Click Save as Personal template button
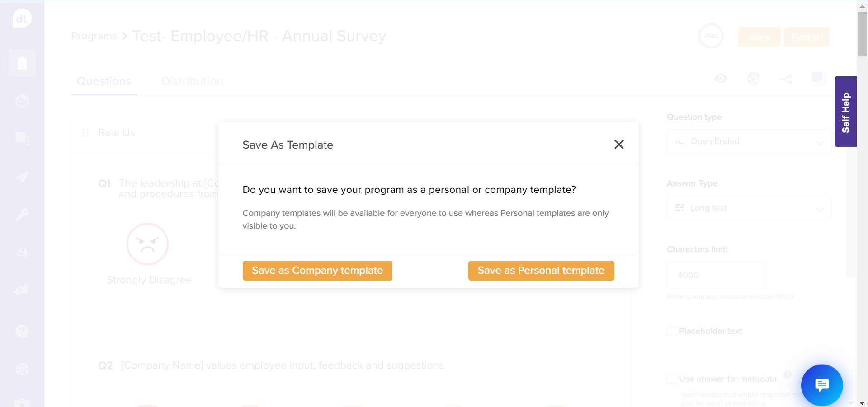The height and width of the screenshot is (407, 868). click(x=541, y=271)
